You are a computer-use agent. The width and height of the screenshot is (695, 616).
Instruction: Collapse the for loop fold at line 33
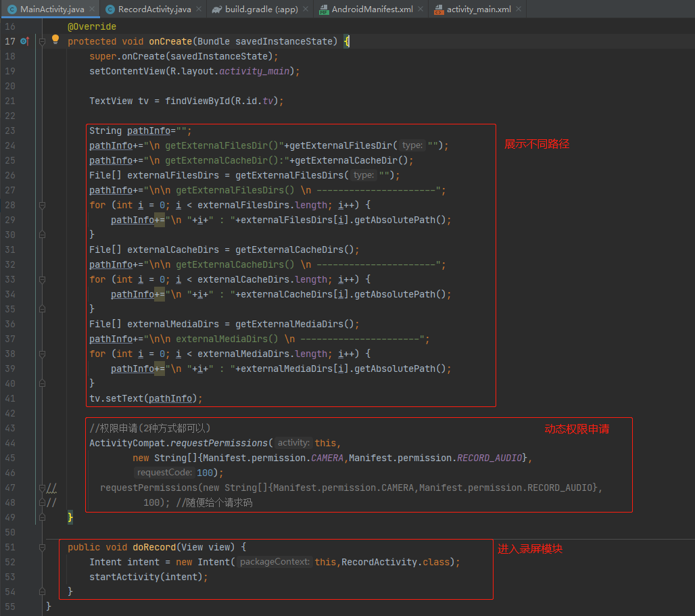click(42, 280)
